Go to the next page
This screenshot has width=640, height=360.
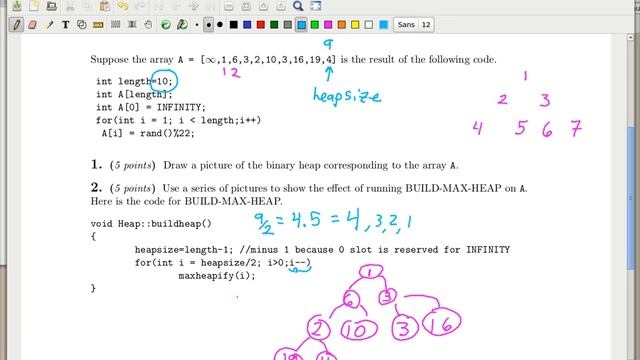point(193,6)
